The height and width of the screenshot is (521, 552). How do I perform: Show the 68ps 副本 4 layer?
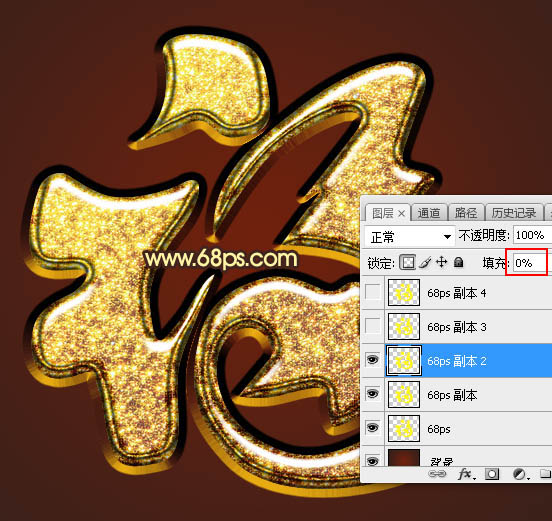coord(372,292)
